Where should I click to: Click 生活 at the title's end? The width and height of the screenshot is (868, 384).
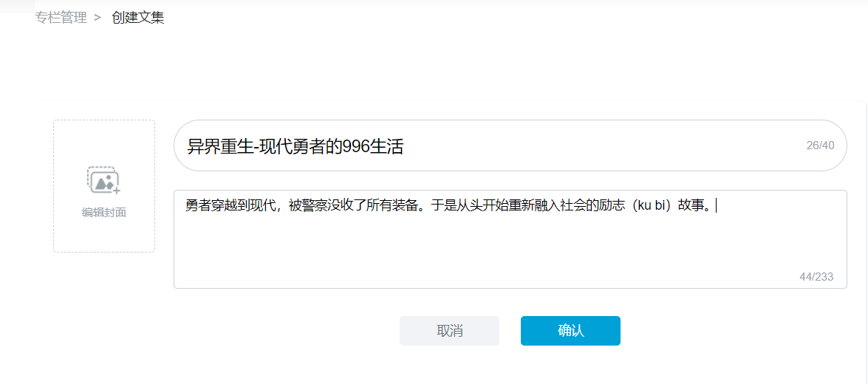click(x=386, y=147)
